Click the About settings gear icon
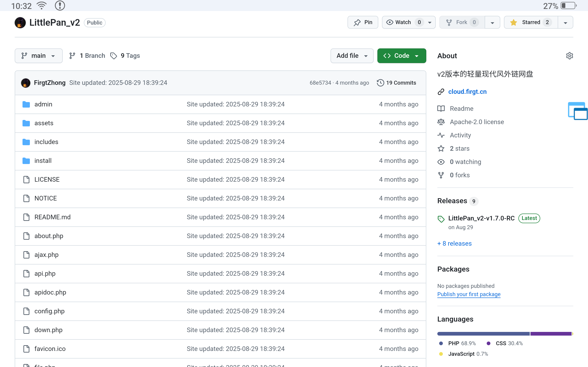This screenshot has width=588, height=367. pos(569,56)
